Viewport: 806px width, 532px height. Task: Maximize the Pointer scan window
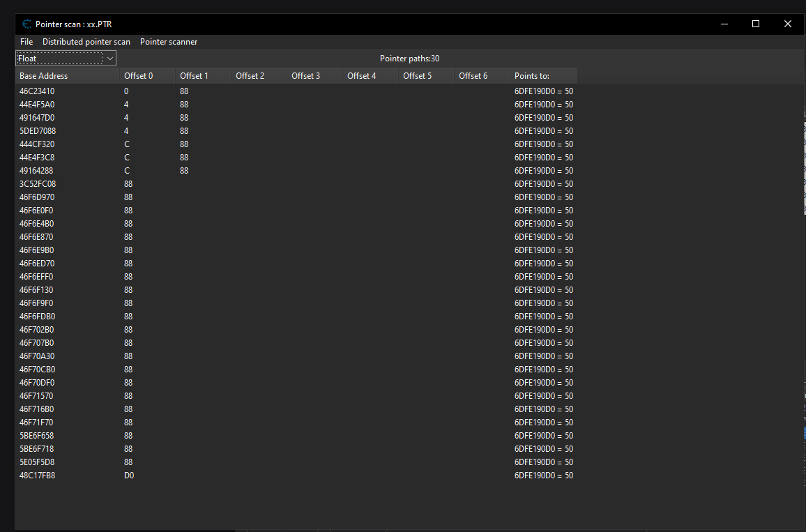[756, 24]
